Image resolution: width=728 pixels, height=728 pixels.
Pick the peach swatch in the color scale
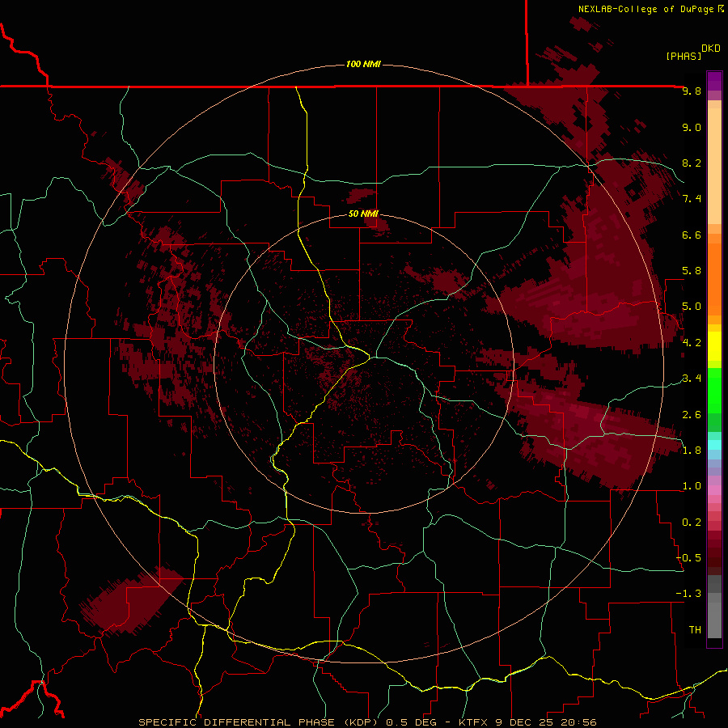(x=714, y=166)
